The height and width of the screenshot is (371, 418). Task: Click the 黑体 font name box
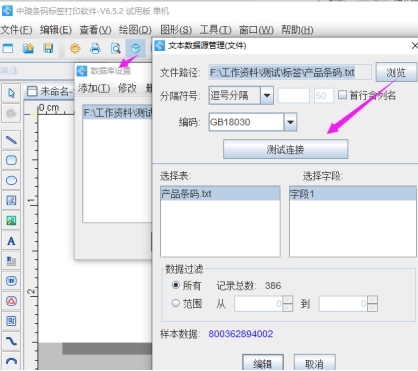point(37,71)
